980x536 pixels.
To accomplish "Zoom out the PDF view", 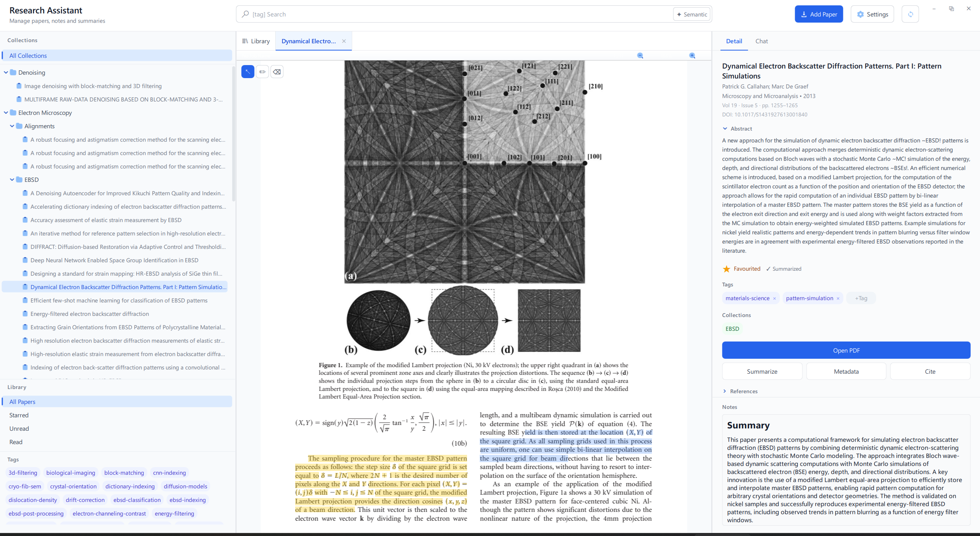I will pos(640,56).
